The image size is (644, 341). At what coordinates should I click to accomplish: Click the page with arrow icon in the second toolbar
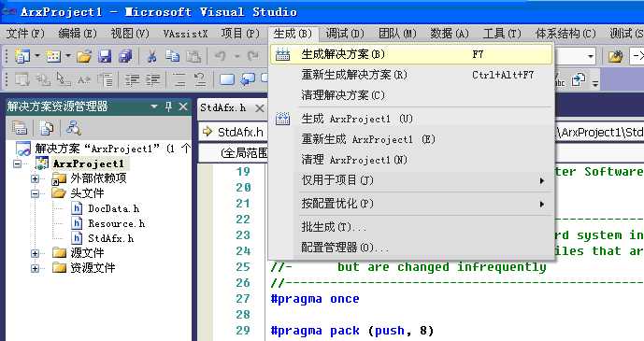click(x=579, y=79)
